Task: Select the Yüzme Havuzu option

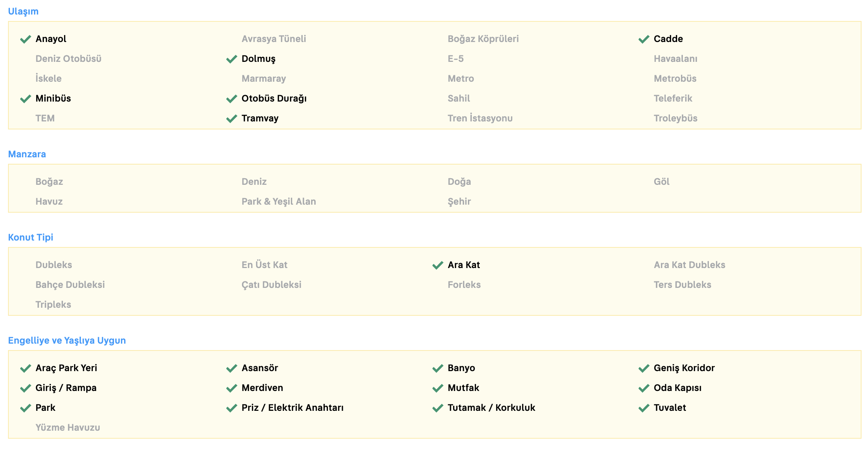Action: coord(68,428)
